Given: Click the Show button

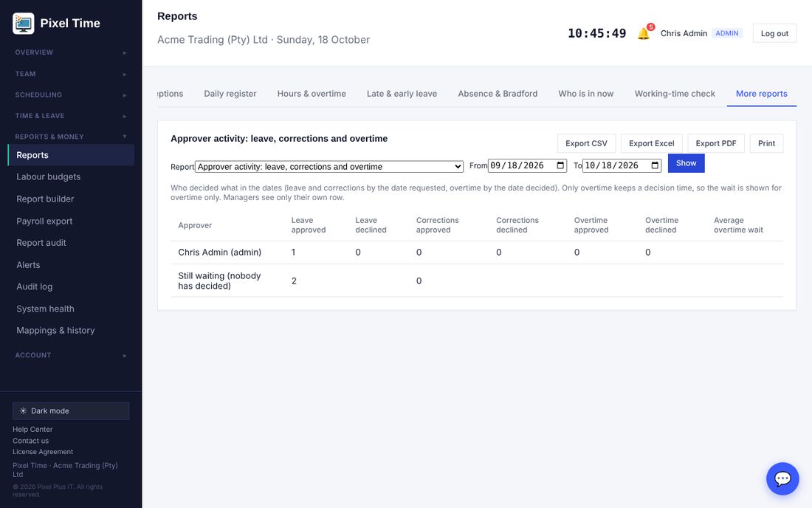Looking at the screenshot, I should [687, 163].
